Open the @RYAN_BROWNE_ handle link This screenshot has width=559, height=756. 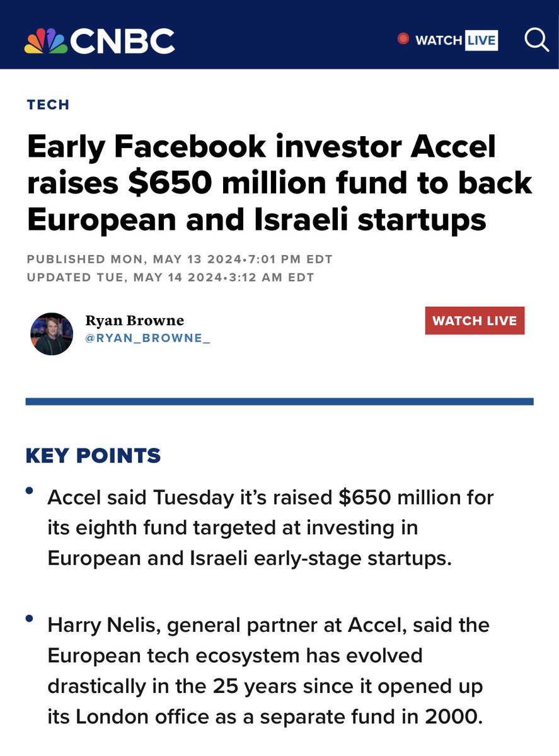coord(148,340)
